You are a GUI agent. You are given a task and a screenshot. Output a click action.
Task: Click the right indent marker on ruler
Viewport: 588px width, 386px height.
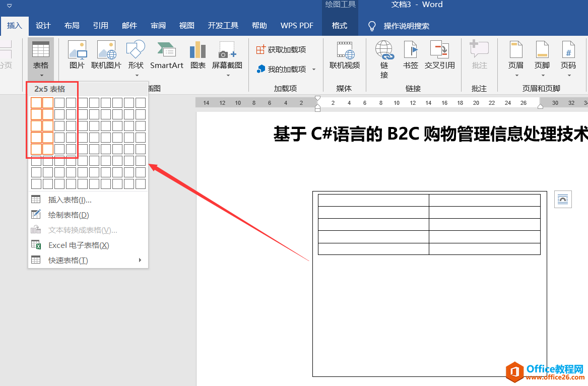click(x=540, y=106)
